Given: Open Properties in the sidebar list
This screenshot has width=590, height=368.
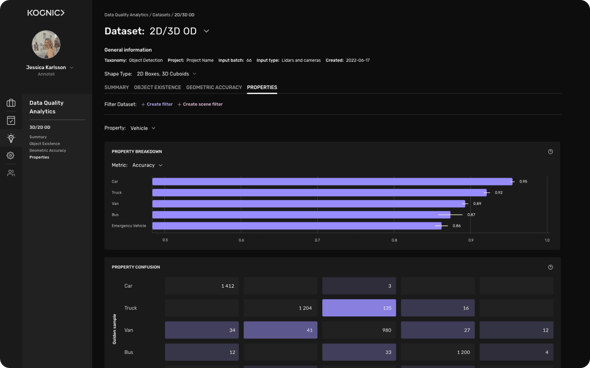Looking at the screenshot, I should tap(39, 157).
